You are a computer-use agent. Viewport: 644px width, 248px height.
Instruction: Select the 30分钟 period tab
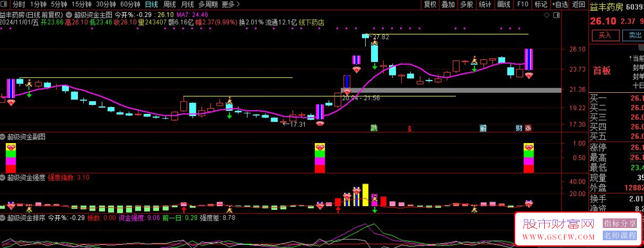[106, 5]
